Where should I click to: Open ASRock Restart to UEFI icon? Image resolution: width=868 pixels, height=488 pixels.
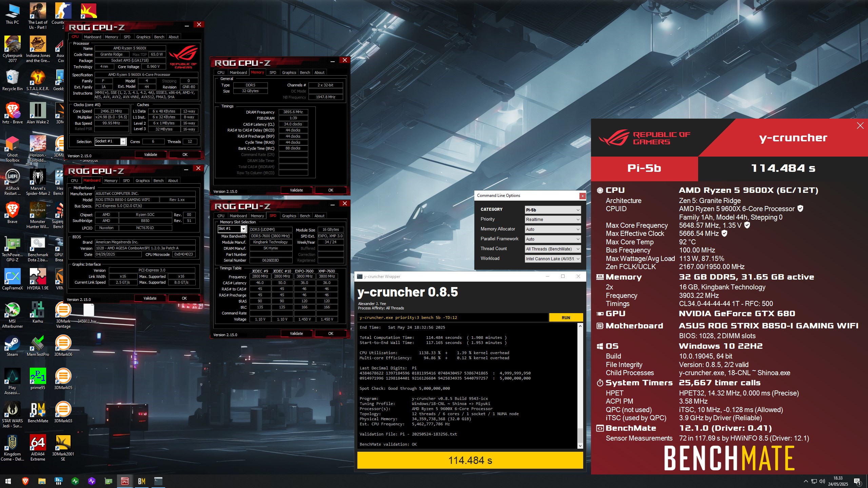[x=12, y=182]
